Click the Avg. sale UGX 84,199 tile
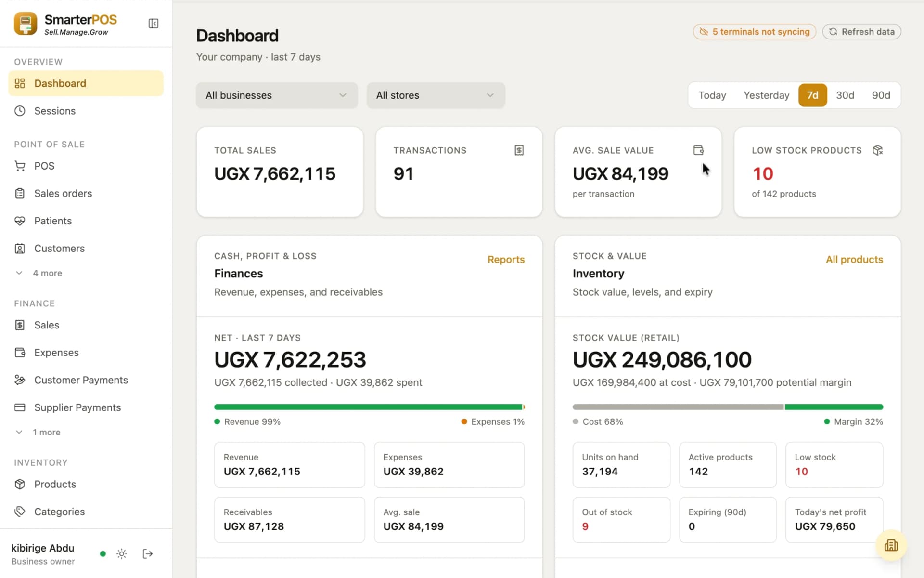The image size is (924, 578). (449, 520)
